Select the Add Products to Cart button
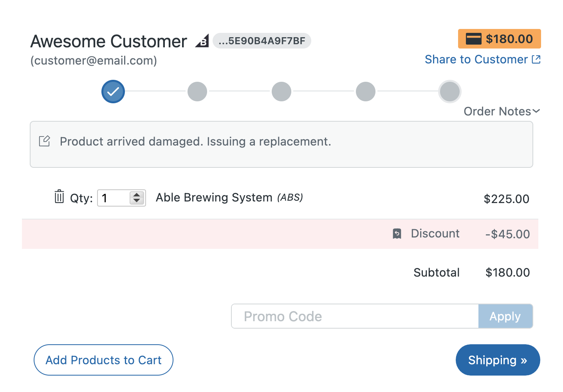563x392 pixels. (103, 360)
